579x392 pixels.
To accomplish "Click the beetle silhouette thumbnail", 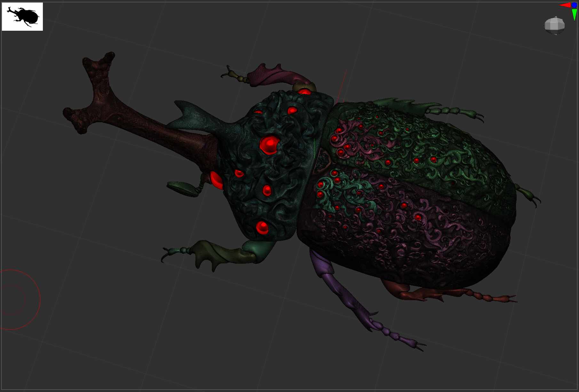I will point(22,17).
